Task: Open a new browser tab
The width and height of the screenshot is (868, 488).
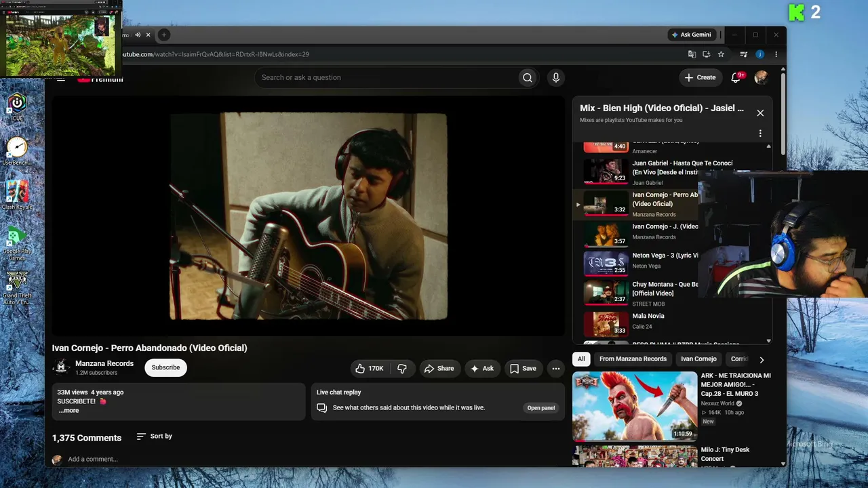Action: point(163,35)
